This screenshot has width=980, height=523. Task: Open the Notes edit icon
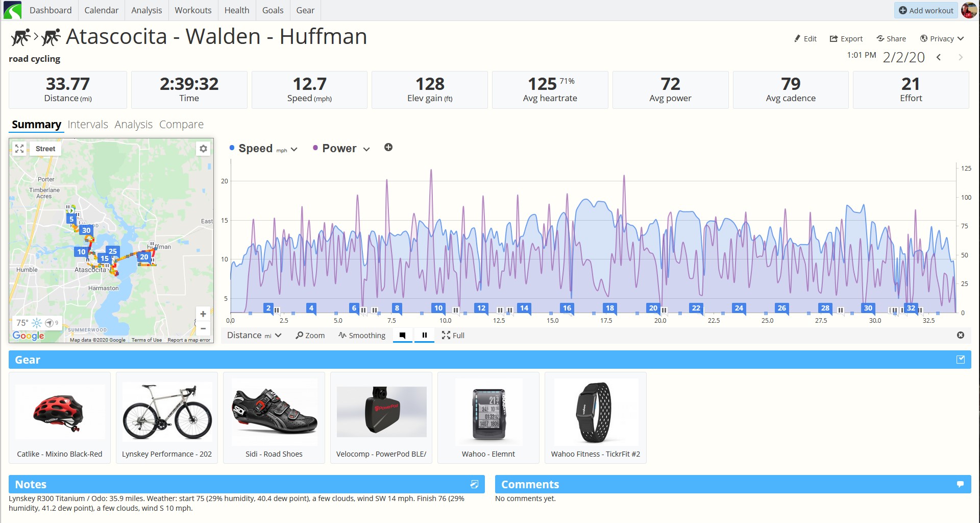tap(474, 484)
